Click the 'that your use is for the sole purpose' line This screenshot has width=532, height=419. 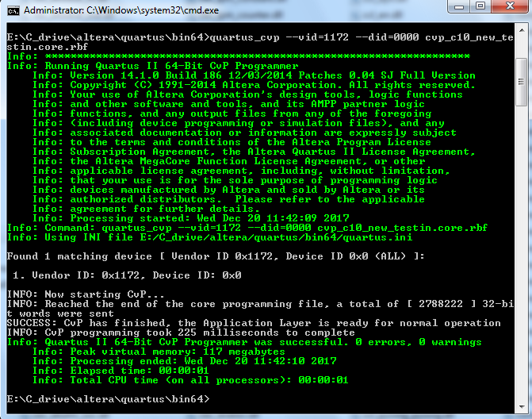coord(235,180)
